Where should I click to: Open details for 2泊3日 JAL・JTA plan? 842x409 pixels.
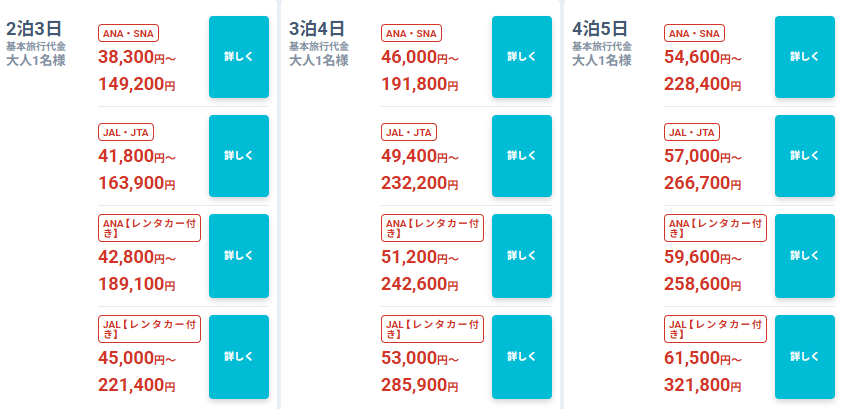pyautogui.click(x=239, y=156)
